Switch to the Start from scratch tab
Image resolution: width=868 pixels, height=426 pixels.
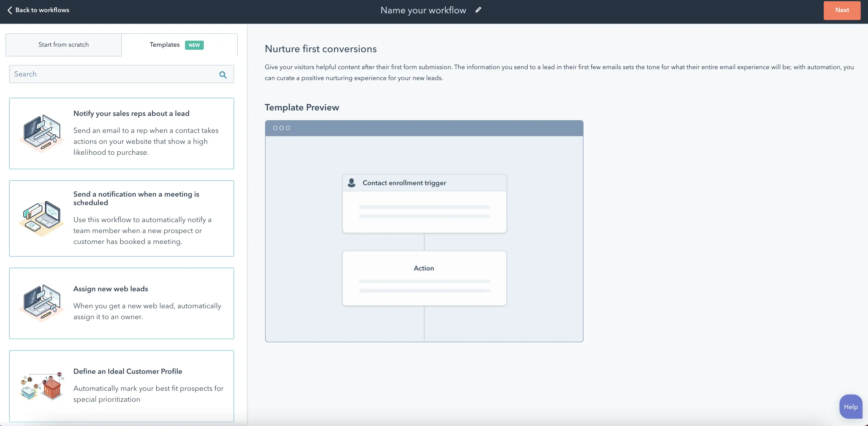pos(63,45)
